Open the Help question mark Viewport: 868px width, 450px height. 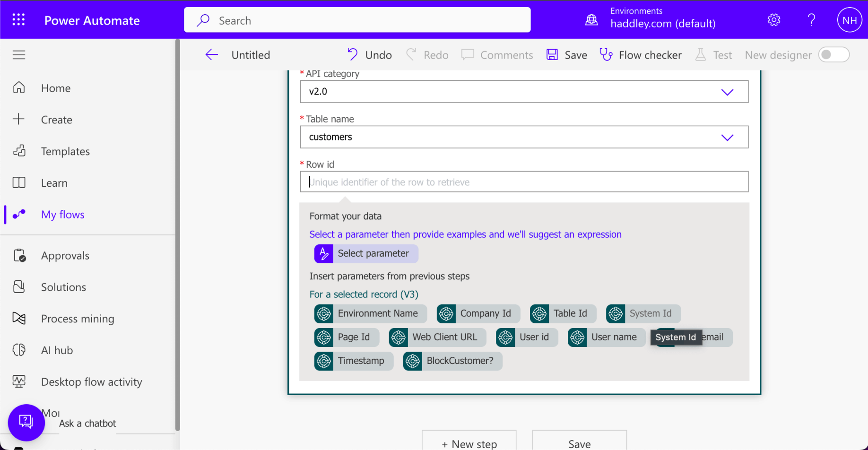click(x=811, y=20)
